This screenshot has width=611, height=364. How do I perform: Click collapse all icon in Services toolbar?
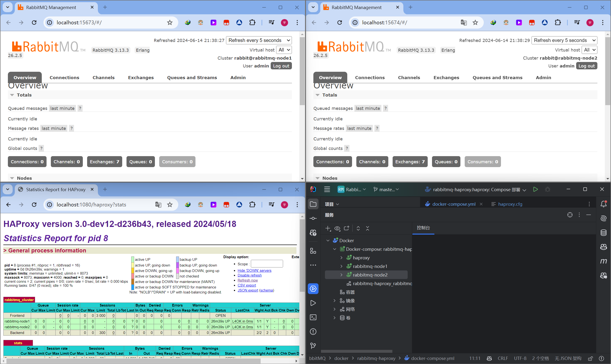coord(368,228)
